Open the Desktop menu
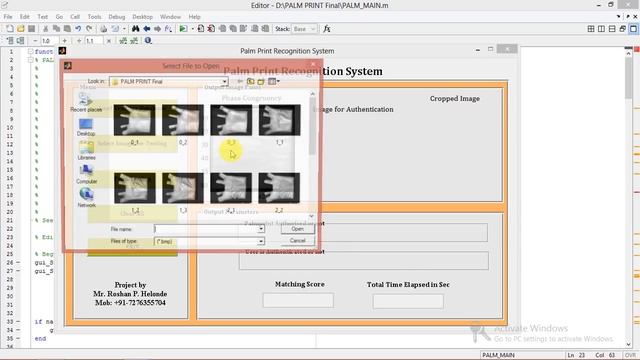Image resolution: width=640 pixels, height=360 pixels. 142,17
